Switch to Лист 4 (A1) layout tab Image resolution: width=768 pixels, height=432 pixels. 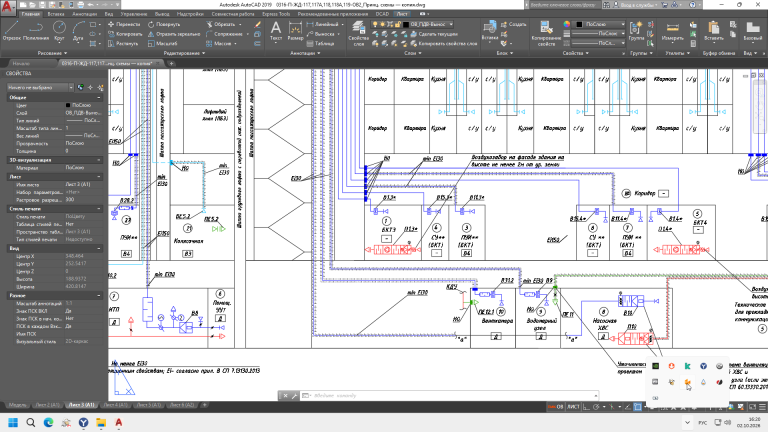click(x=116, y=405)
